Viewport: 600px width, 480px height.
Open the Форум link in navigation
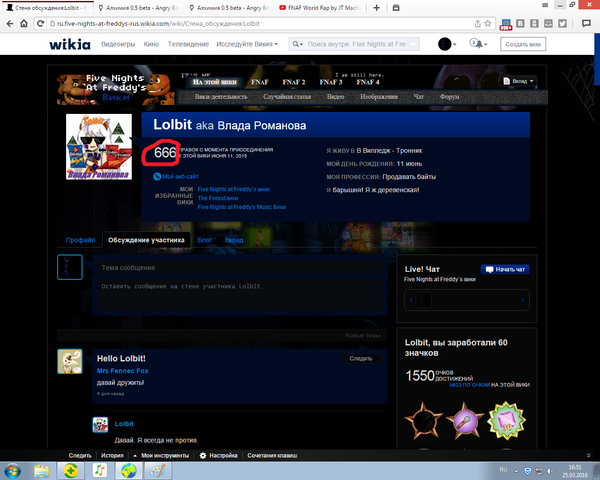pyautogui.click(x=449, y=96)
